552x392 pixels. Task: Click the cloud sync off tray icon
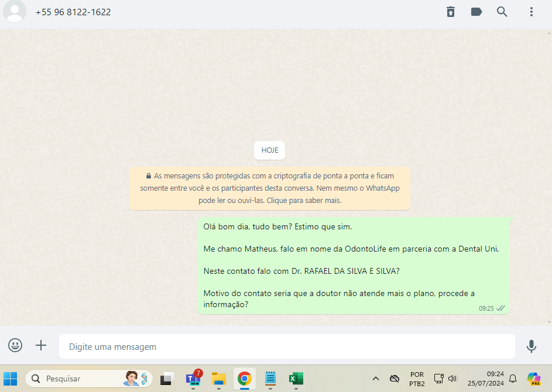pos(395,379)
